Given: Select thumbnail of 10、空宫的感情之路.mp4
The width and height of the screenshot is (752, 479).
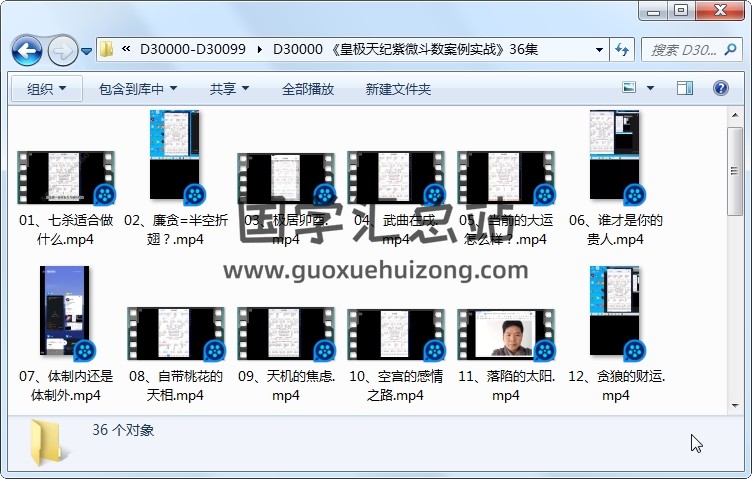Looking at the screenshot, I should 396,334.
